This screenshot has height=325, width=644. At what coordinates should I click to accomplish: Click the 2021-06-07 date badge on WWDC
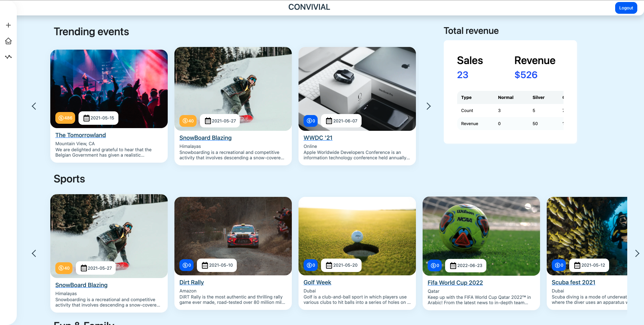tap(341, 121)
